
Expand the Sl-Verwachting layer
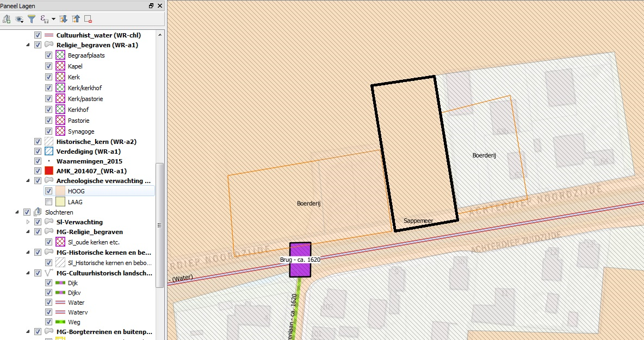point(28,222)
